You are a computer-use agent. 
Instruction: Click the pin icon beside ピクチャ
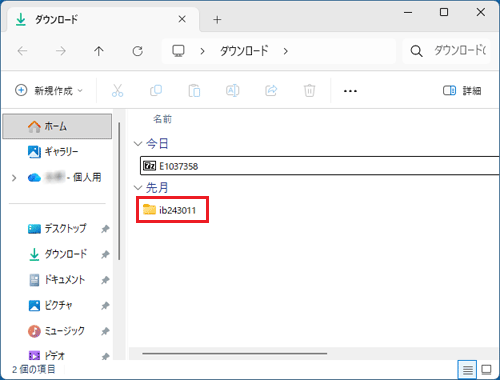105,306
